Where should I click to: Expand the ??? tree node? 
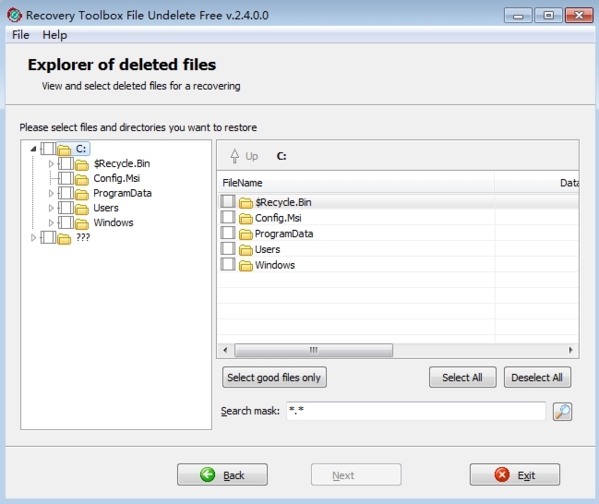point(33,237)
